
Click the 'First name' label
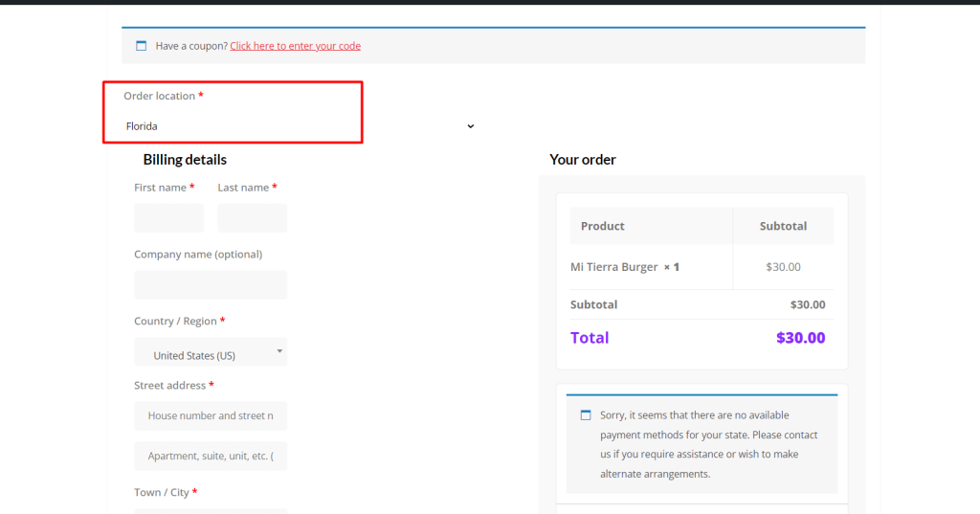(x=160, y=187)
